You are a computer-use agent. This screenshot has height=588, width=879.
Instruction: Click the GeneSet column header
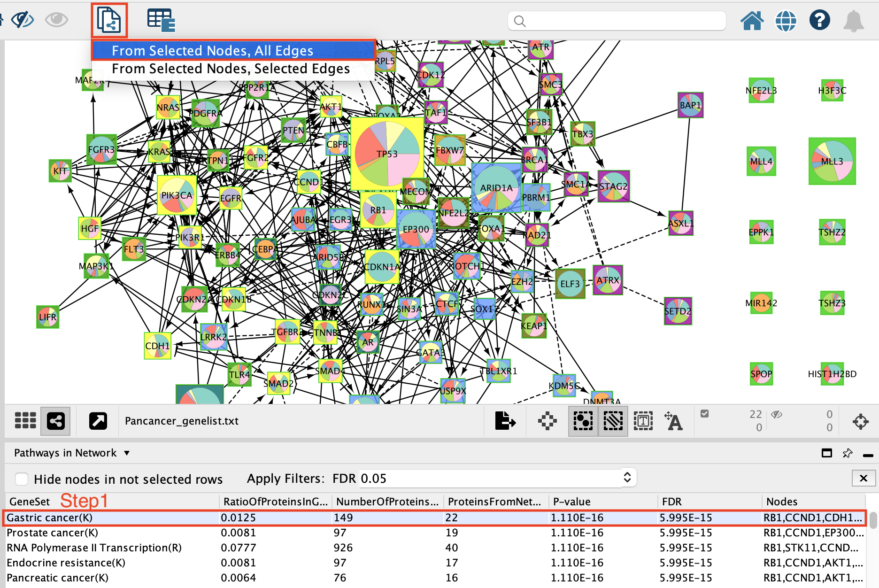click(29, 502)
